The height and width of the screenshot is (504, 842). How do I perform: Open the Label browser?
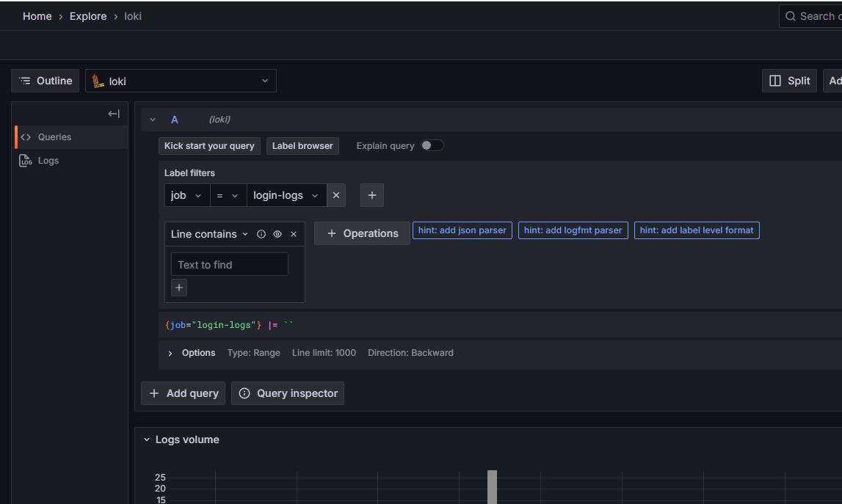(302, 146)
